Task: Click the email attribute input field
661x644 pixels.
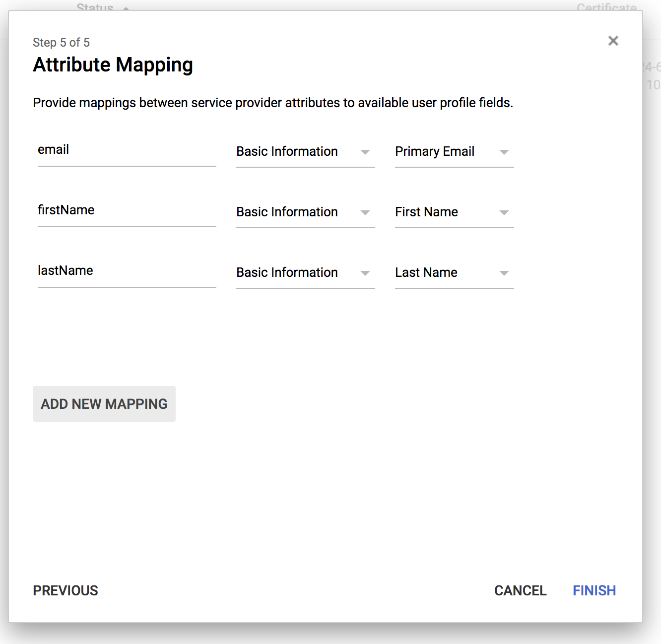Action: click(x=127, y=150)
